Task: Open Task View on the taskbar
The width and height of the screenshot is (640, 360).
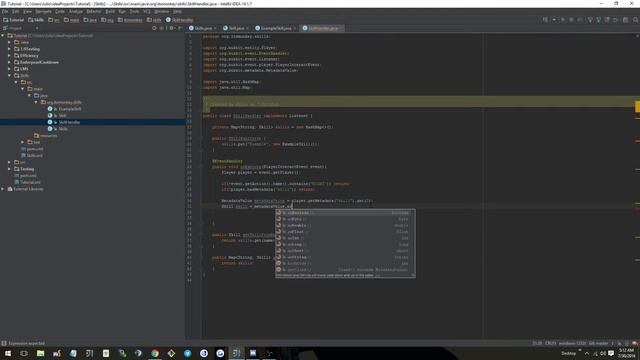Action: pyautogui.click(x=24, y=353)
